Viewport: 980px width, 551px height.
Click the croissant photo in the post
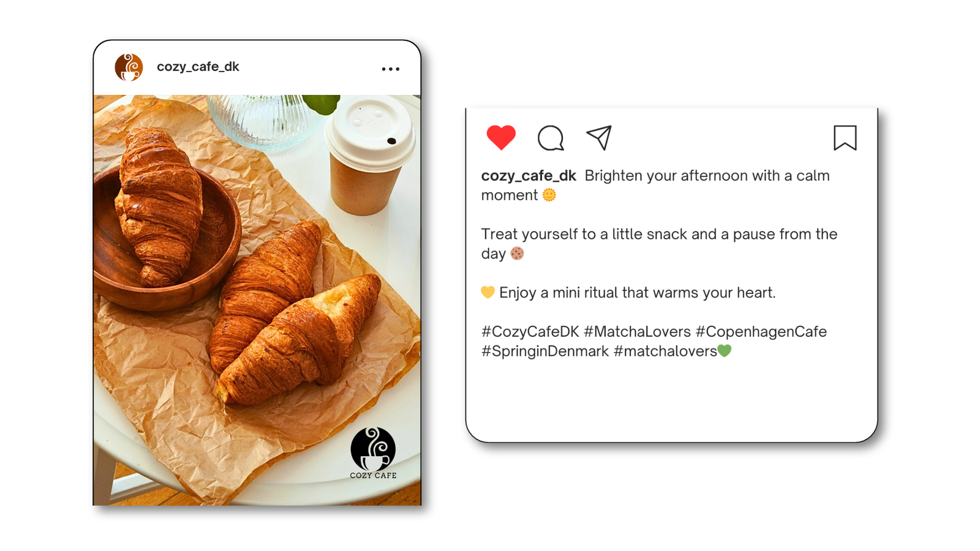pyautogui.click(x=257, y=300)
